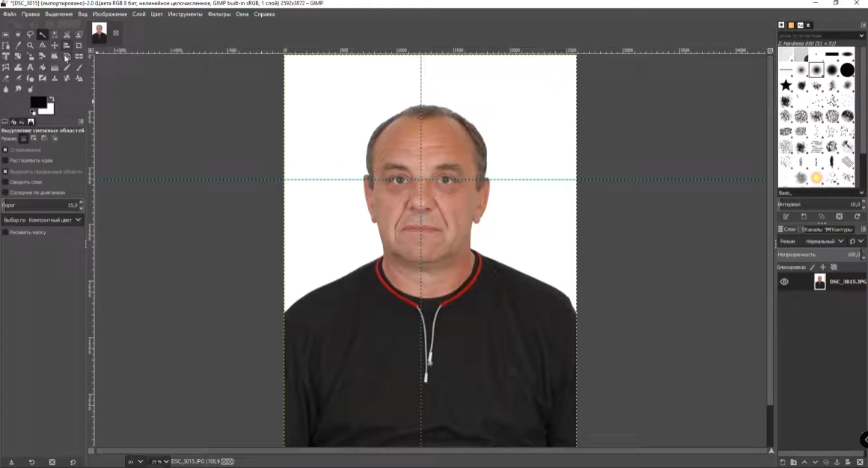Pick the Paintbrush tool
The width and height of the screenshot is (868, 468).
(79, 67)
